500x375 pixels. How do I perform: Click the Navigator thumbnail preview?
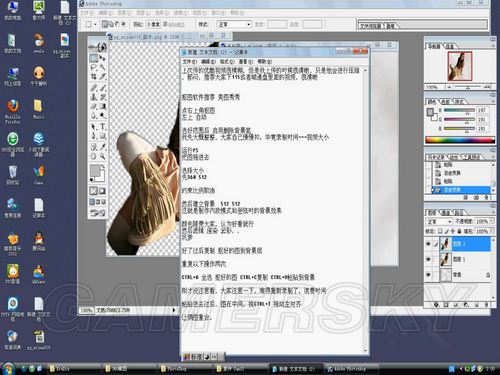[x=460, y=66]
